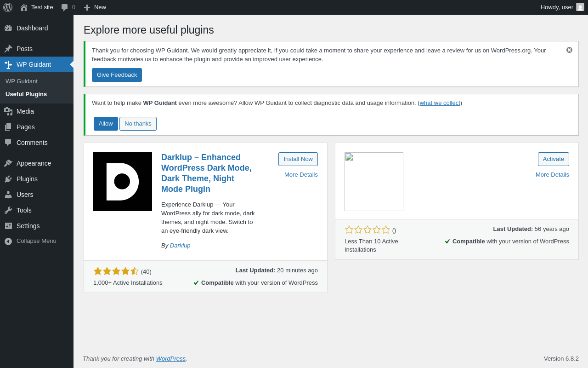Open the WP Guidant top-level menu item
The height and width of the screenshot is (368, 588).
pos(37,64)
